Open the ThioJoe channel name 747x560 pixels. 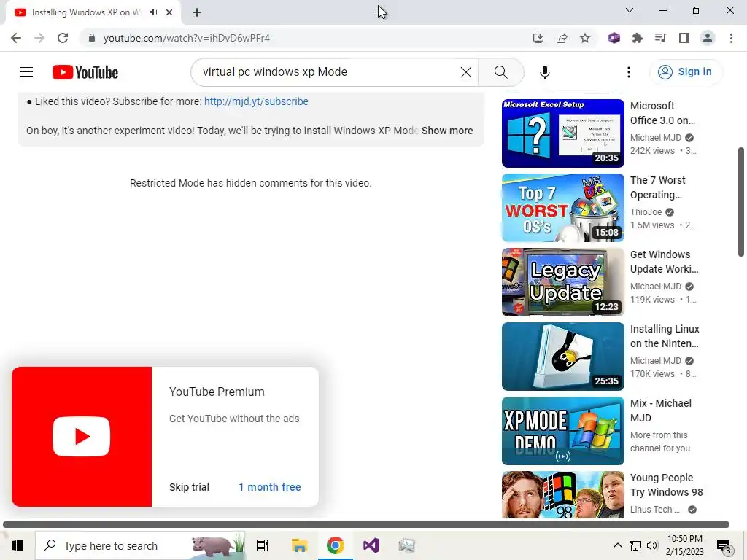pyautogui.click(x=646, y=212)
